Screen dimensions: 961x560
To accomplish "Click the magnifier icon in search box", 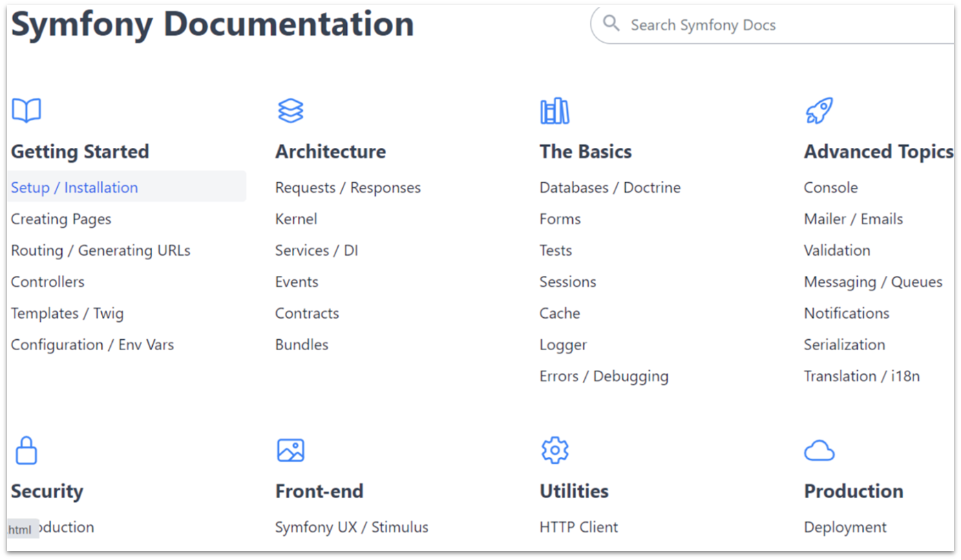I will (611, 24).
